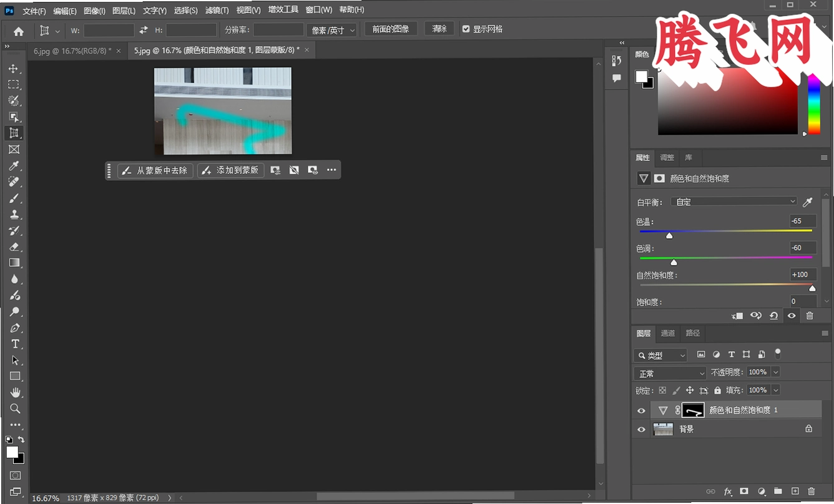
Task: Click the 前面的图像 button
Action: click(x=391, y=29)
